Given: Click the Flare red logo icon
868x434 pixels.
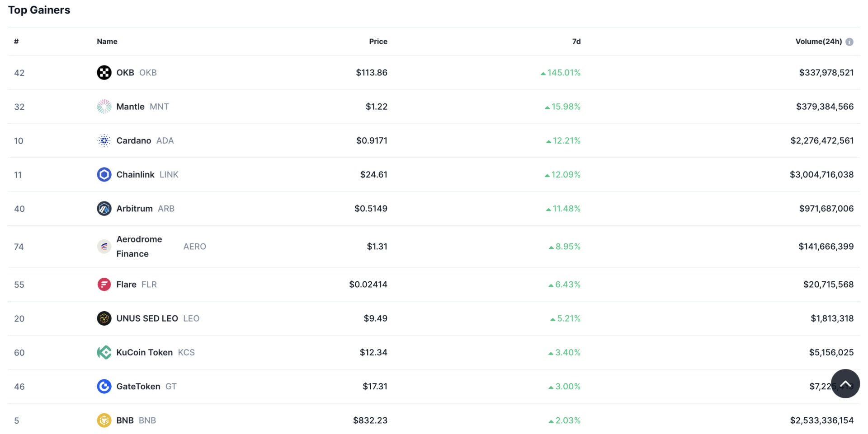Looking at the screenshot, I should click(104, 285).
